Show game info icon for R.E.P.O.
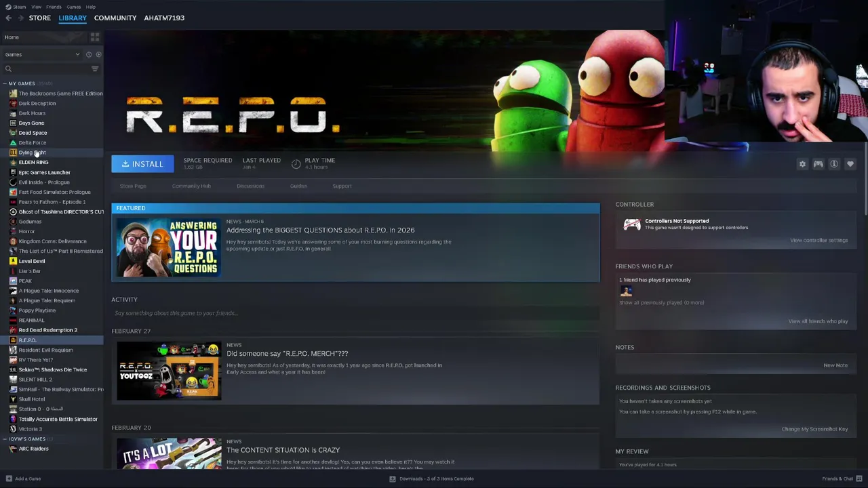Viewport: 868px width, 488px height. click(x=834, y=164)
